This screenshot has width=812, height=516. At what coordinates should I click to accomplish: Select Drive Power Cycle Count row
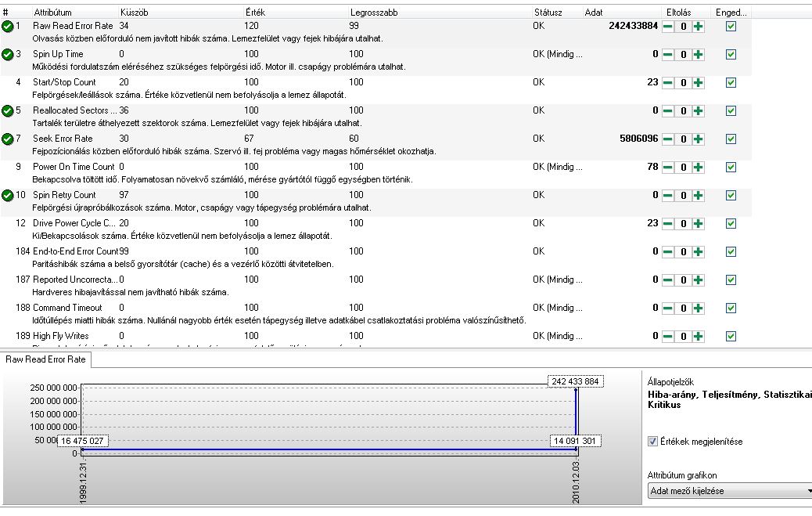[376, 229]
